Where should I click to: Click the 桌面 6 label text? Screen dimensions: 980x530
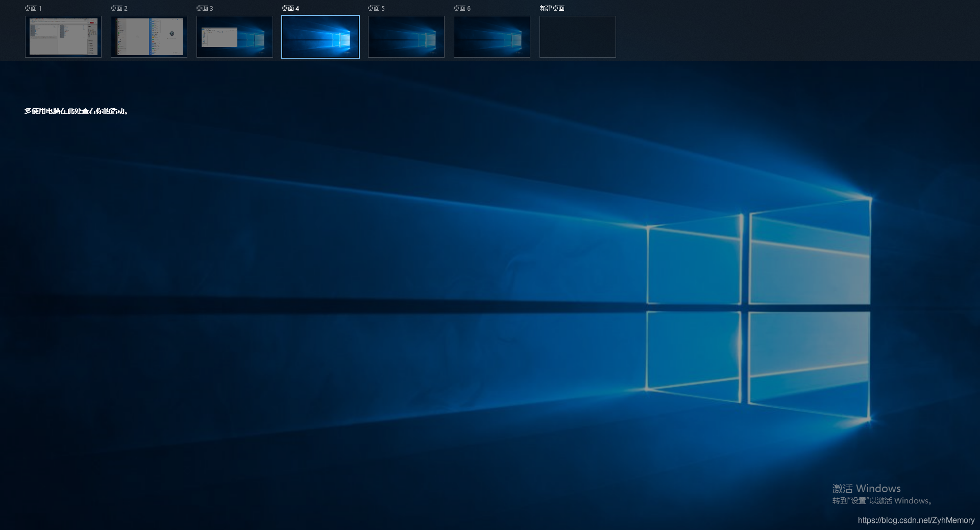(x=462, y=9)
